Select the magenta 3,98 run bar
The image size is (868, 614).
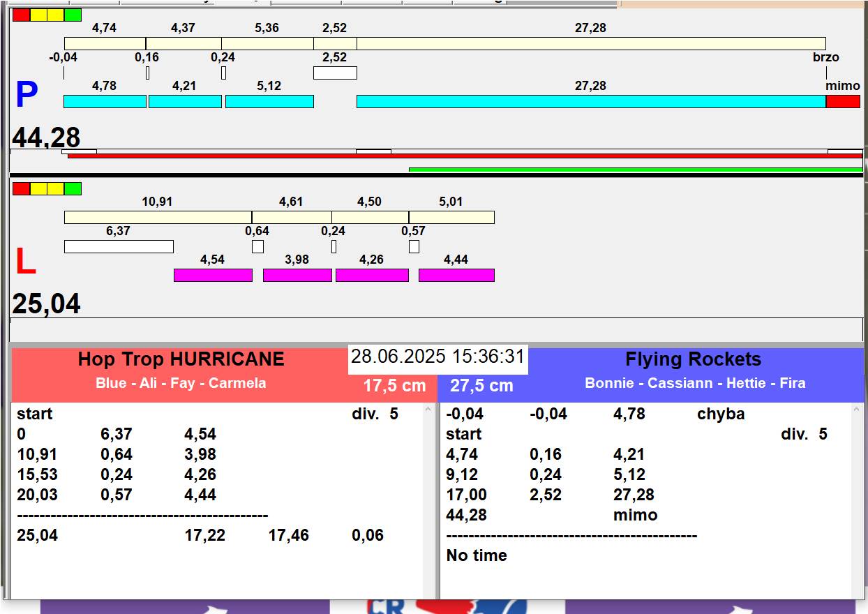tap(297, 276)
